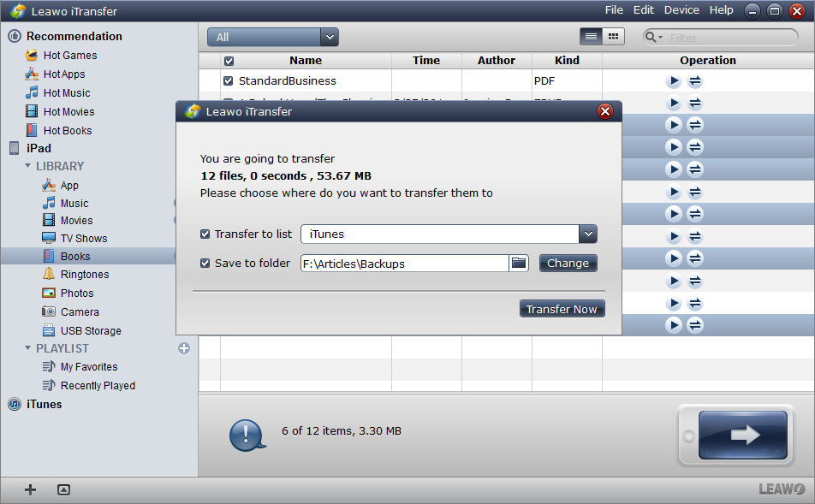The height and width of the screenshot is (504, 815).
Task: Close the Leawo iTransfer dialog
Action: pyautogui.click(x=605, y=111)
